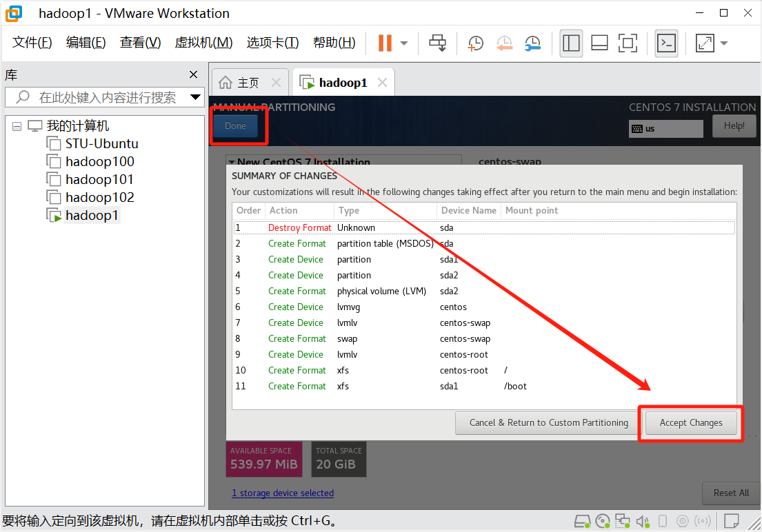Revert to snapshot using the clock-arrow icon
Image resolution: width=762 pixels, height=532 pixels.
pyautogui.click(x=504, y=43)
